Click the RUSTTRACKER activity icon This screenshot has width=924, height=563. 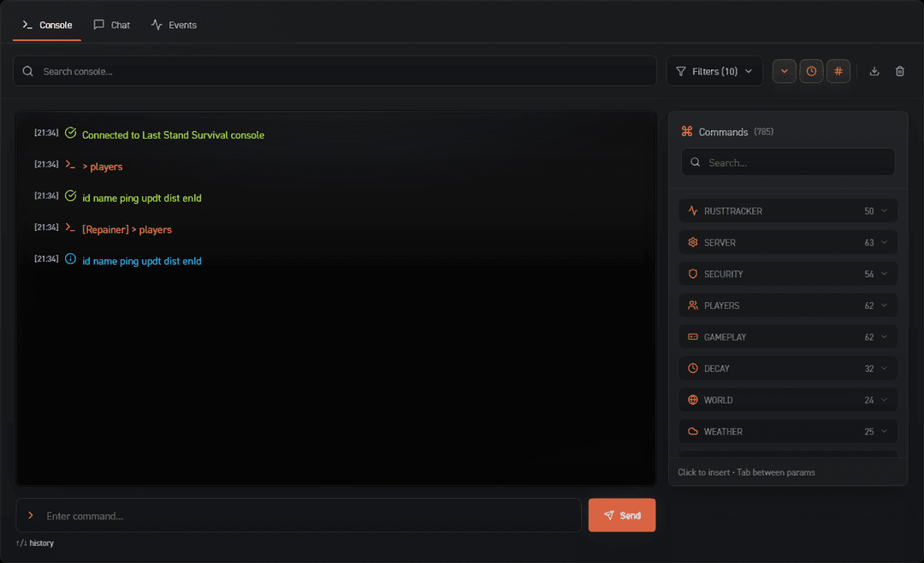(x=693, y=211)
